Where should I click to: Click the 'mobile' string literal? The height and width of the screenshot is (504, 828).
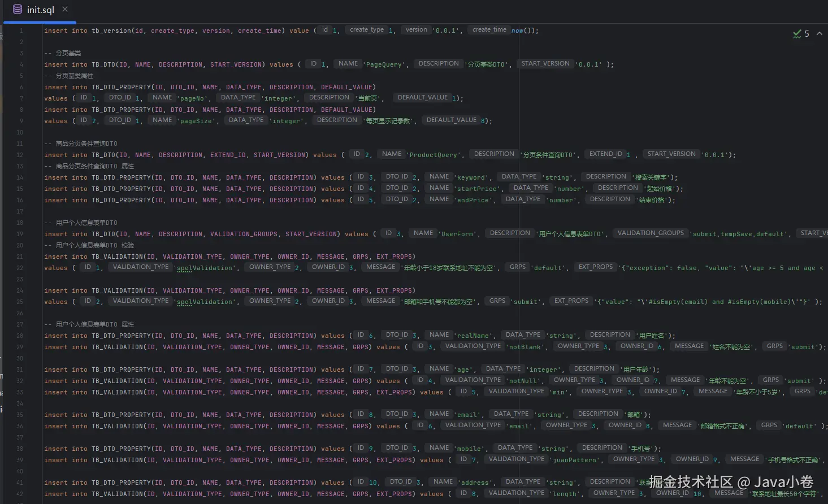pos(469,449)
